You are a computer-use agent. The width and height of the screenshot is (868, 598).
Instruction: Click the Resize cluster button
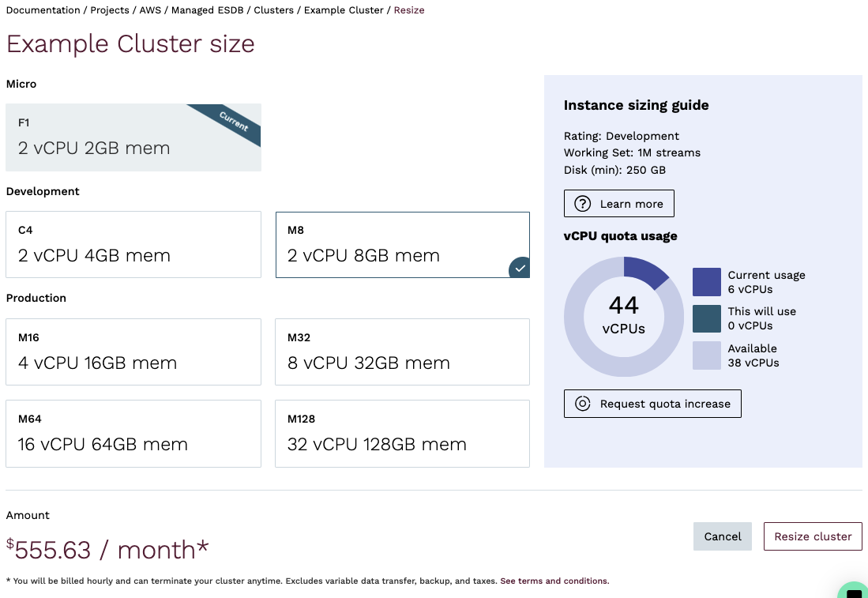pos(813,536)
